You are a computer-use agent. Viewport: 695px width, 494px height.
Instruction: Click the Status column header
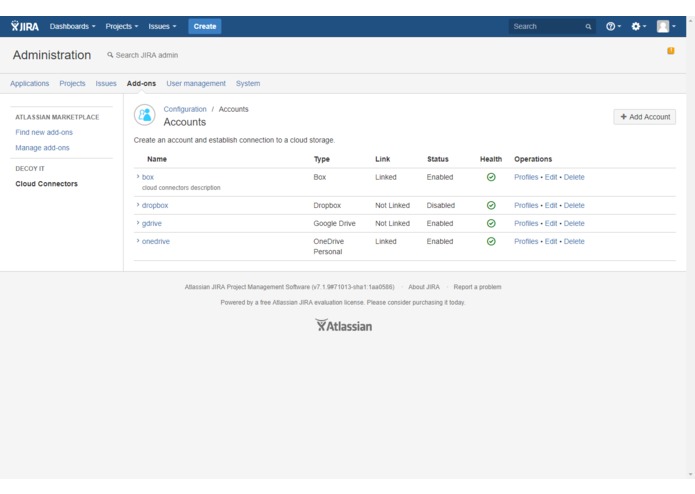[x=438, y=159]
